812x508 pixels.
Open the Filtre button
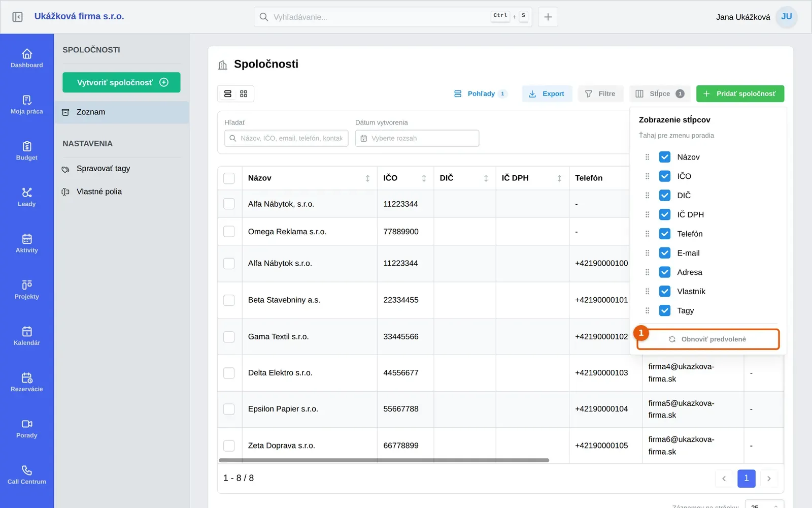coord(600,94)
